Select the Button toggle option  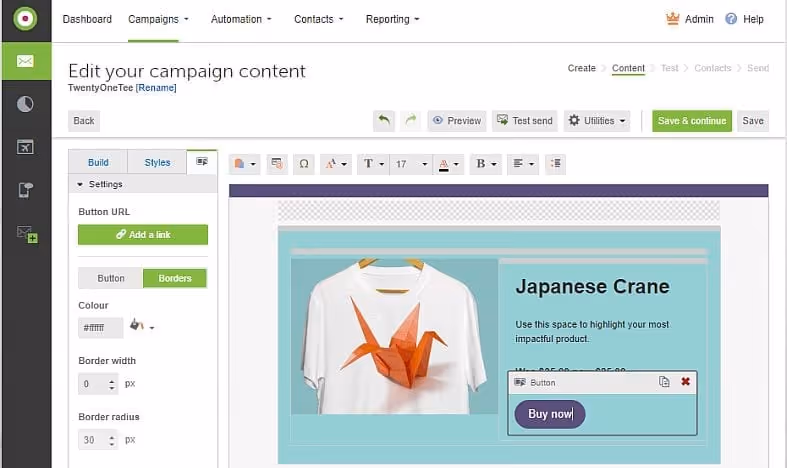click(110, 278)
